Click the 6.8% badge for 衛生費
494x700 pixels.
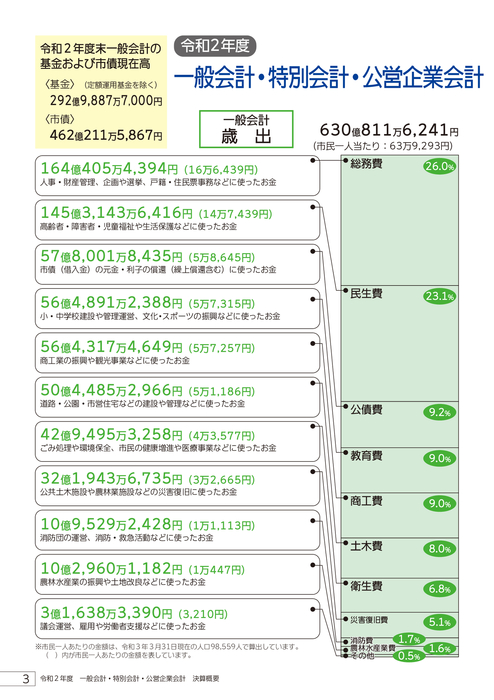(440, 589)
